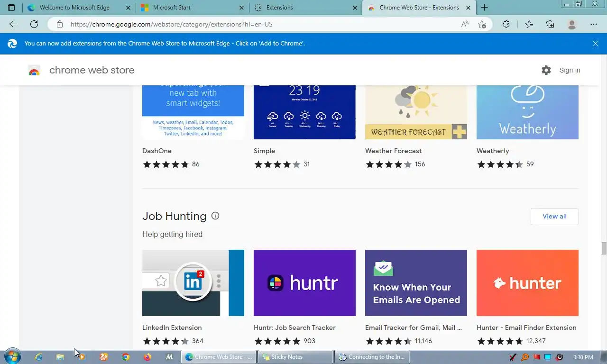Click the Weather Forecast title
Screen dimensions: 607x364
point(393,151)
